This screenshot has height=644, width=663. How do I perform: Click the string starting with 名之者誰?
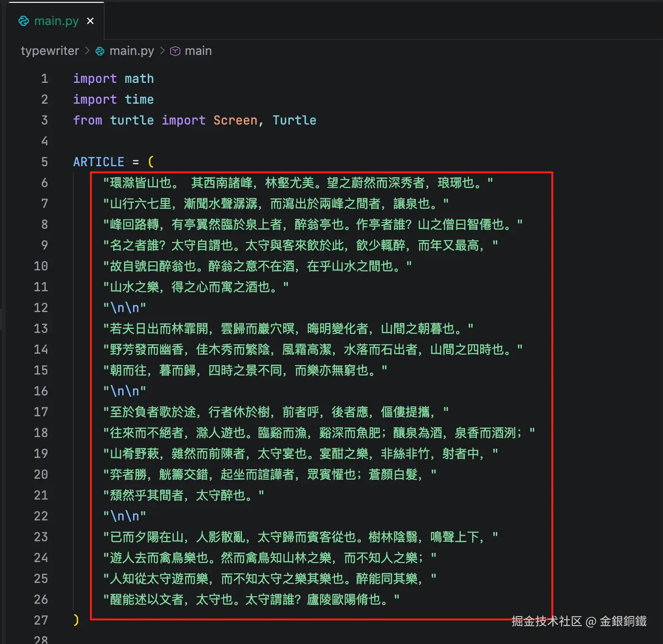301,245
